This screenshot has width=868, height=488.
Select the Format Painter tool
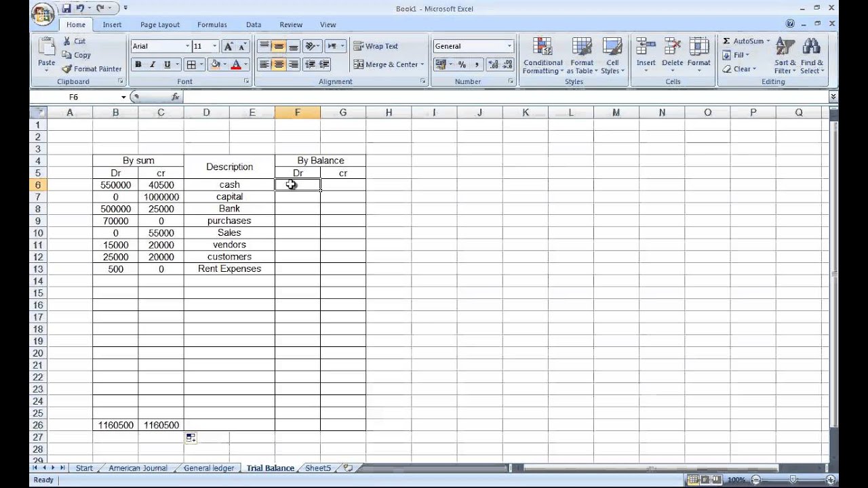click(x=92, y=68)
